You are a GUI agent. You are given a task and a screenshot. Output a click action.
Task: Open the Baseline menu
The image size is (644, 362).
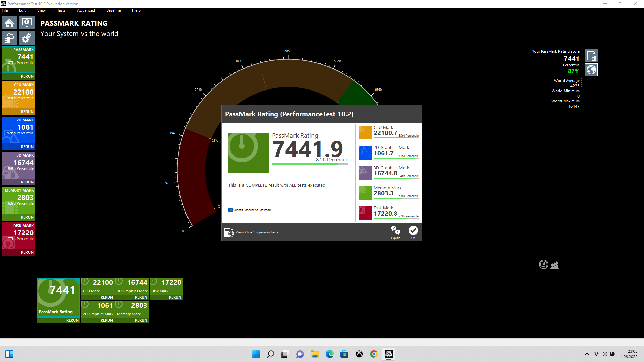pyautogui.click(x=113, y=10)
